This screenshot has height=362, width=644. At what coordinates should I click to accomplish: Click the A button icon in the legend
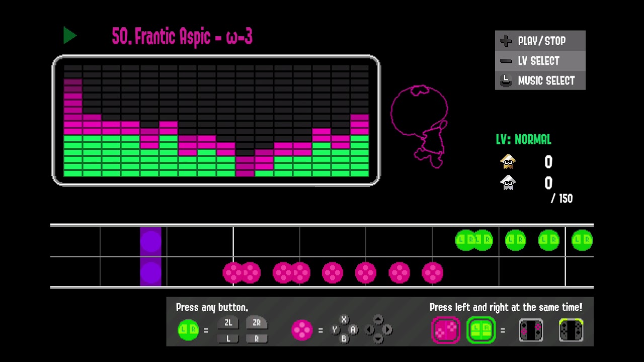353,330
